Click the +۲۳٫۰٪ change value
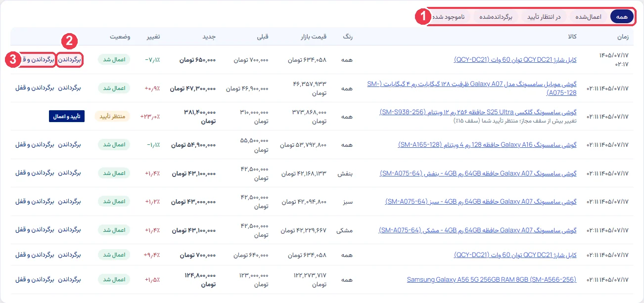644x303 pixels. tap(150, 117)
